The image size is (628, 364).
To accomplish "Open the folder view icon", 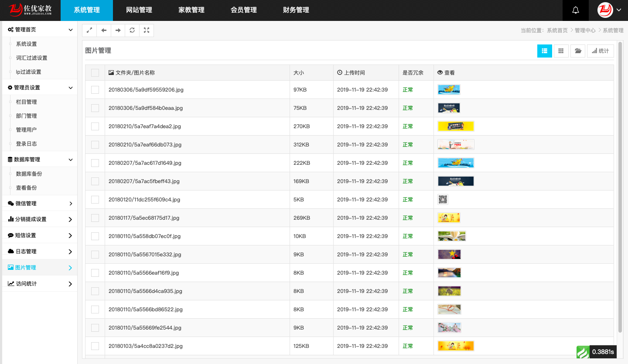I will [578, 51].
